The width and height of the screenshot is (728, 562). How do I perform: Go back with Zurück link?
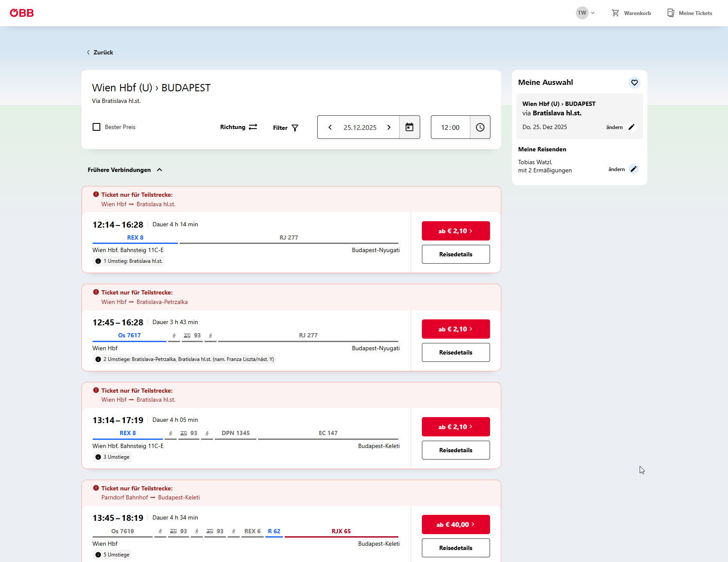pos(100,52)
